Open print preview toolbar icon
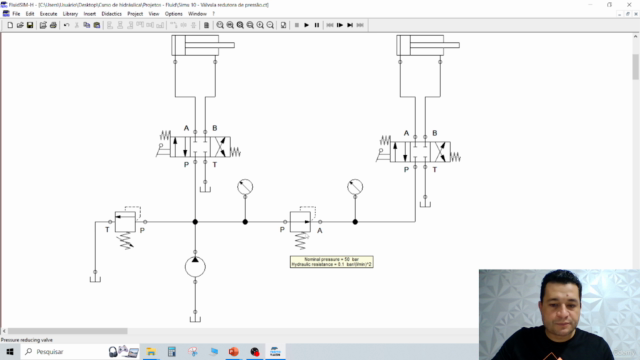640x360 pixels. click(x=43, y=25)
